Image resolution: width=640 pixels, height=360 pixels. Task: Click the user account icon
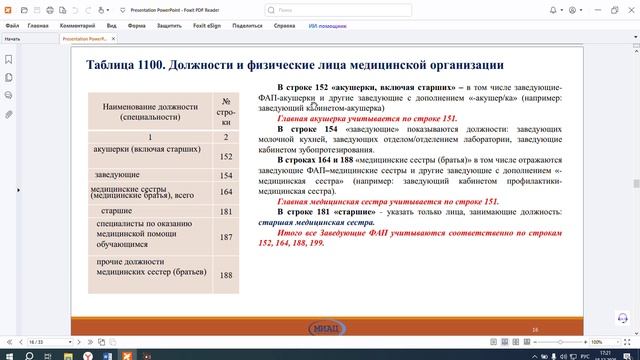(x=573, y=10)
